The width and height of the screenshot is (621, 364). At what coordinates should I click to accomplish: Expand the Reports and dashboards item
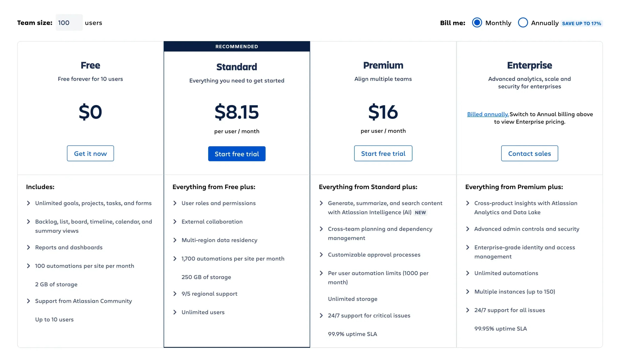tap(29, 247)
